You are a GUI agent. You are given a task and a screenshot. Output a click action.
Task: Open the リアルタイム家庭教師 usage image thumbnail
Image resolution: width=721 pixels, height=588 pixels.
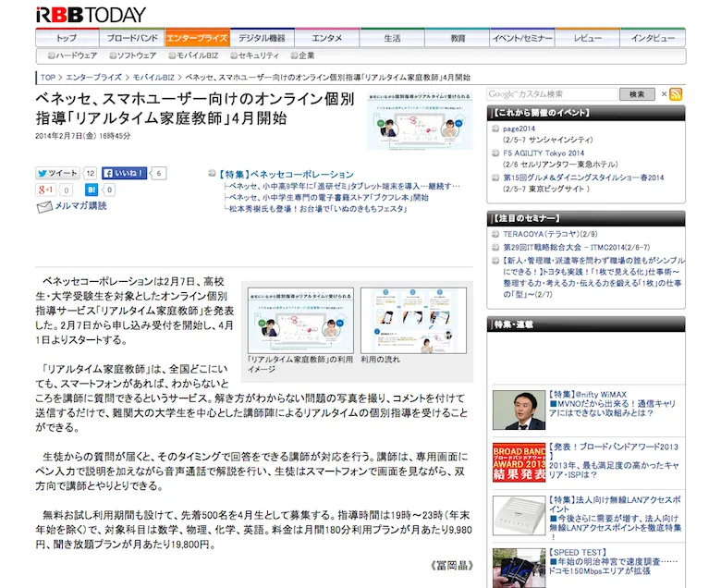coord(300,321)
